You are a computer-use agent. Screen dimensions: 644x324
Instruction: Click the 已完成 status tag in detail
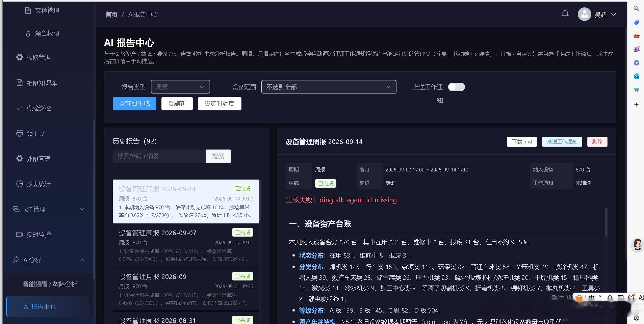click(326, 183)
